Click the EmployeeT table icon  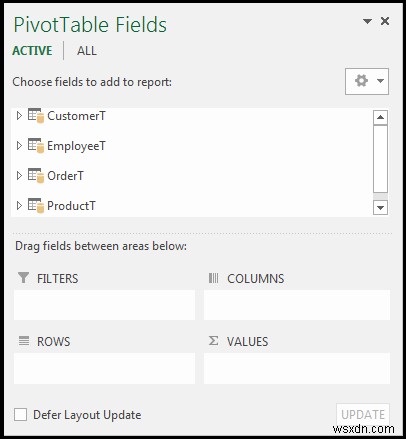tap(36, 146)
